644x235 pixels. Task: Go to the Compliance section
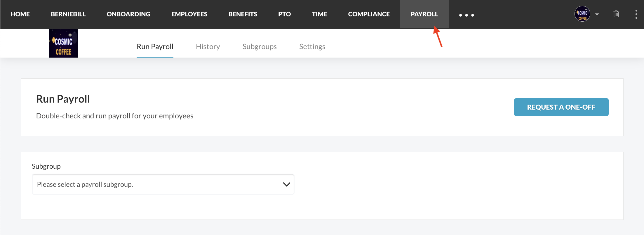pyautogui.click(x=369, y=14)
